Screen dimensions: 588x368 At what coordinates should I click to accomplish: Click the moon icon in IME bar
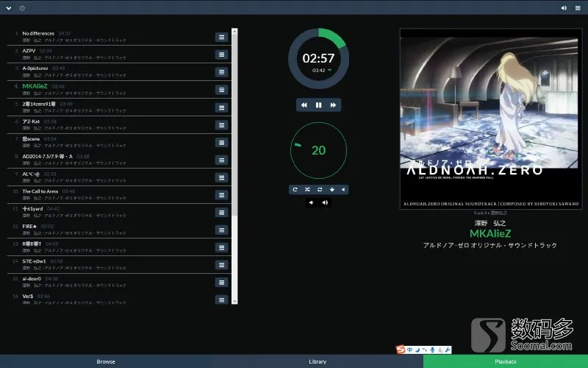tap(417, 350)
